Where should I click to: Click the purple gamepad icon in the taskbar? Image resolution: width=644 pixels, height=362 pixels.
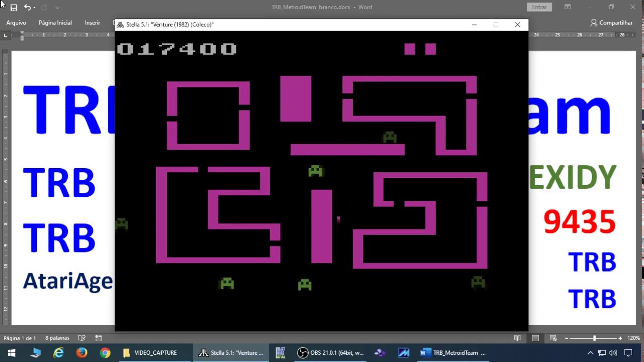click(x=380, y=353)
